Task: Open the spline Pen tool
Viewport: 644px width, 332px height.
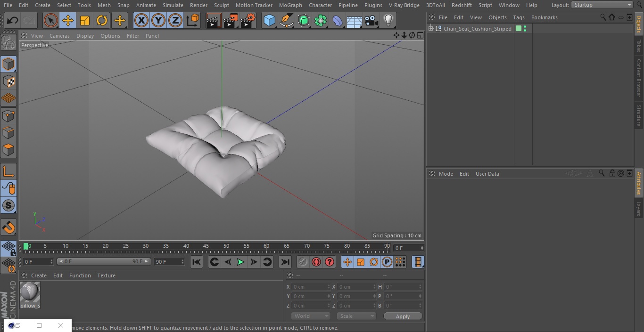Action: 286,20
